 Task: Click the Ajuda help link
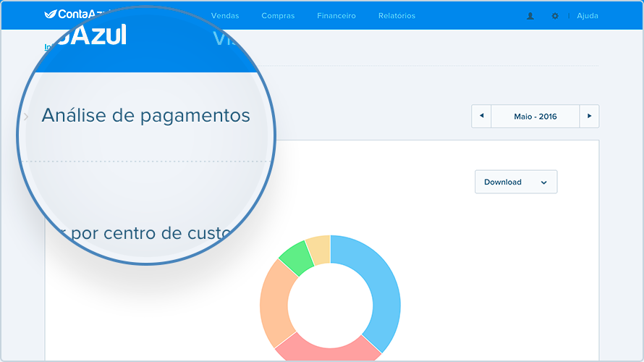pyautogui.click(x=588, y=16)
